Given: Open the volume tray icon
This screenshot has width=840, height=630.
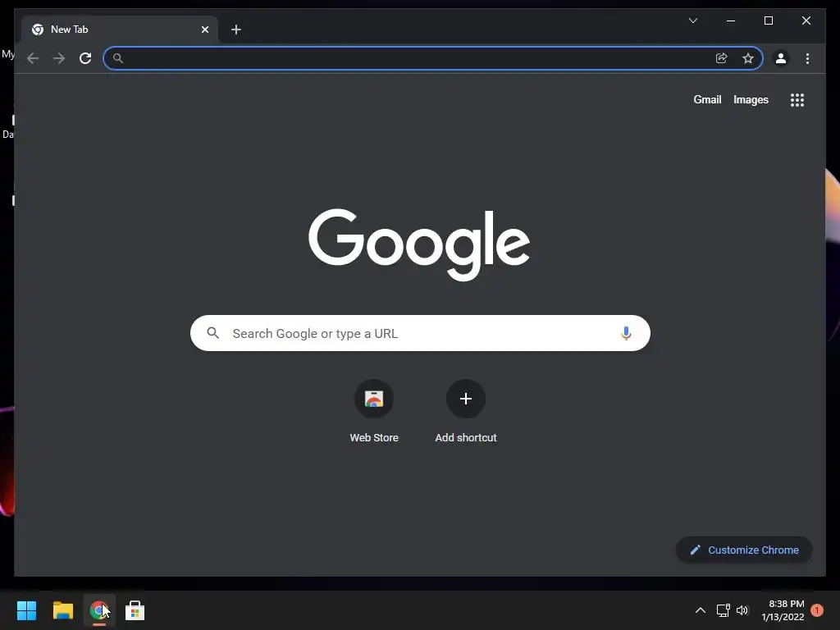Looking at the screenshot, I should point(742,610).
